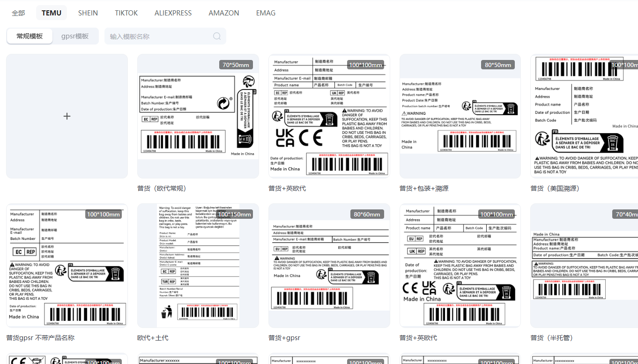This screenshot has height=364, width=638.
Task: Choose the 普货+gpsr 80*60mm template
Action: (x=329, y=266)
